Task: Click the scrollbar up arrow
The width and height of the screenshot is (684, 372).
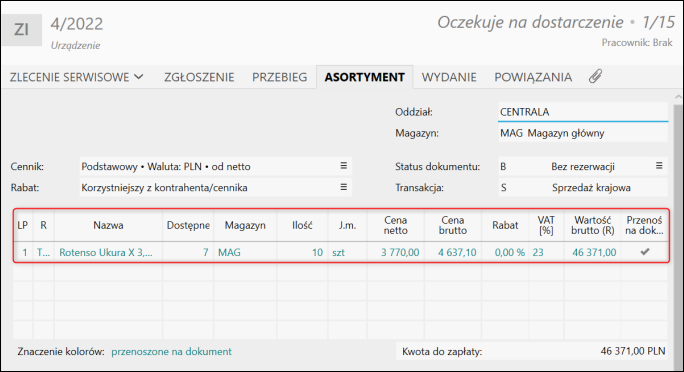Action: (x=678, y=97)
